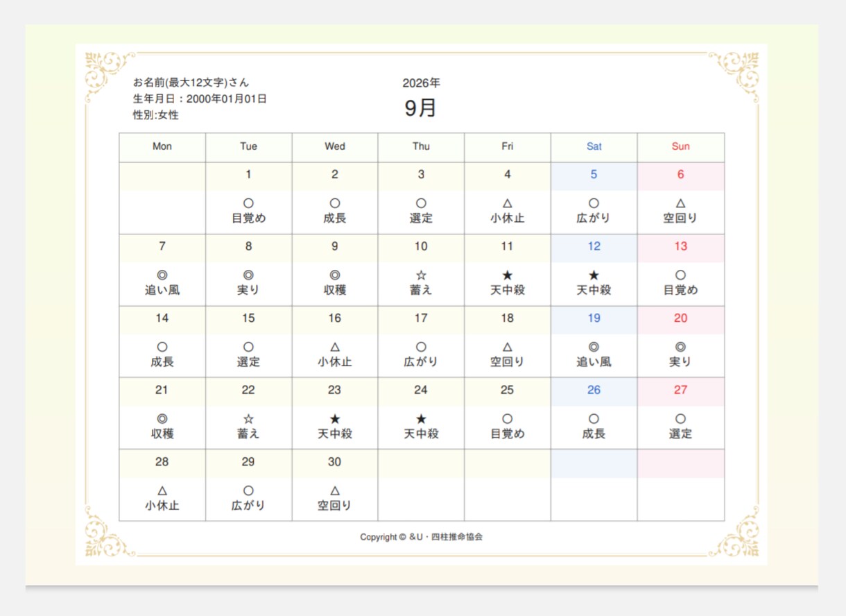Click the Thu column header
846x616 pixels.
[421, 146]
